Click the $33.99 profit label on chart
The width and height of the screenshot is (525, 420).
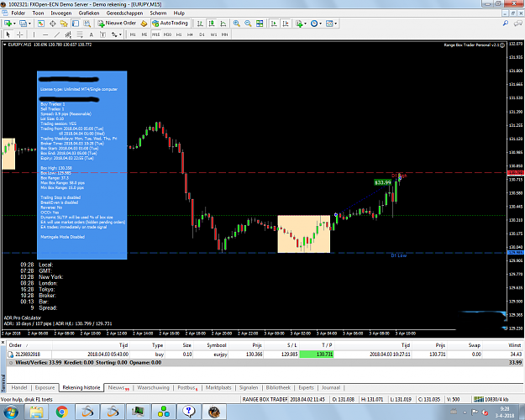(383, 182)
